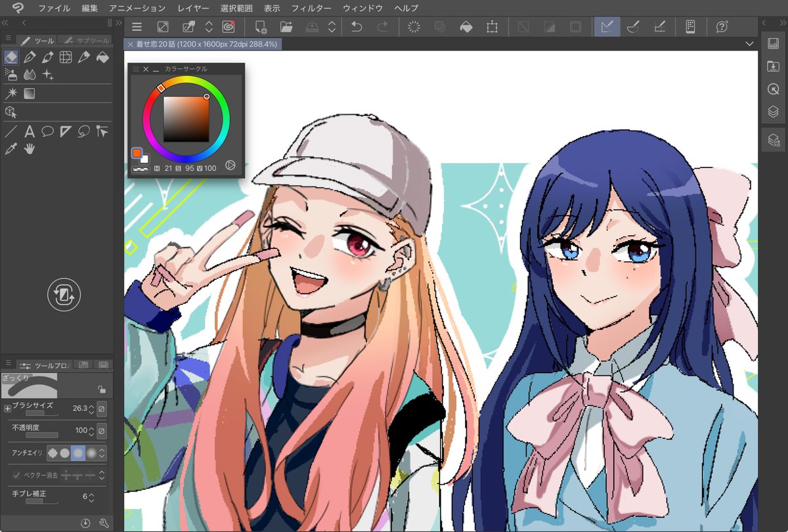Screen dimensions: 788x532
Task: Toggle Snap to special ruler button
Action: point(634,27)
